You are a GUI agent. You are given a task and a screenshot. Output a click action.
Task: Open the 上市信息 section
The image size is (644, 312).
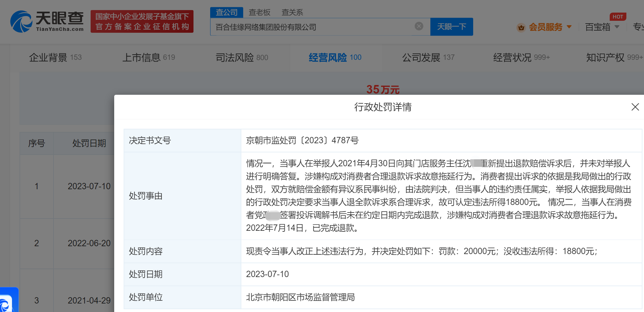click(x=148, y=57)
